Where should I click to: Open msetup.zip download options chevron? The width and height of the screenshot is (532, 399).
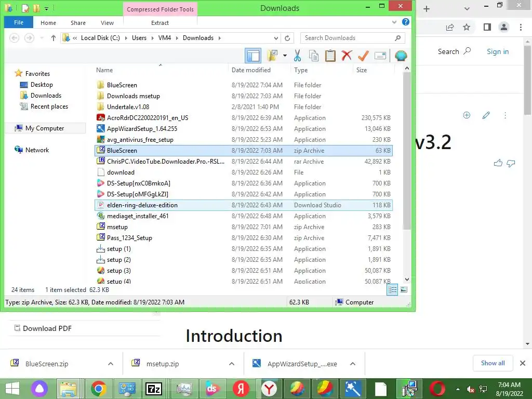coord(232,364)
